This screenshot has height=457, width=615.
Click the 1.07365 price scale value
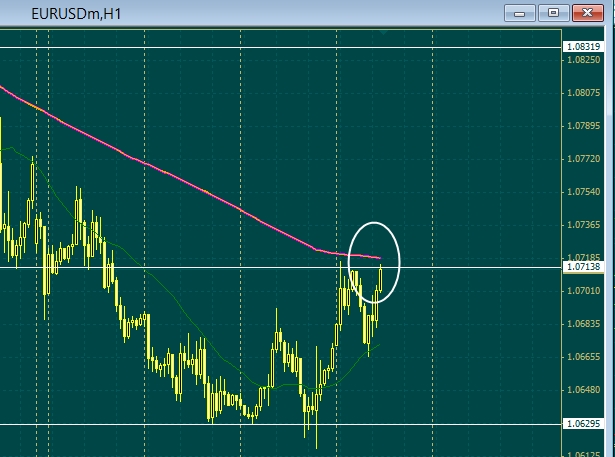[584, 225]
